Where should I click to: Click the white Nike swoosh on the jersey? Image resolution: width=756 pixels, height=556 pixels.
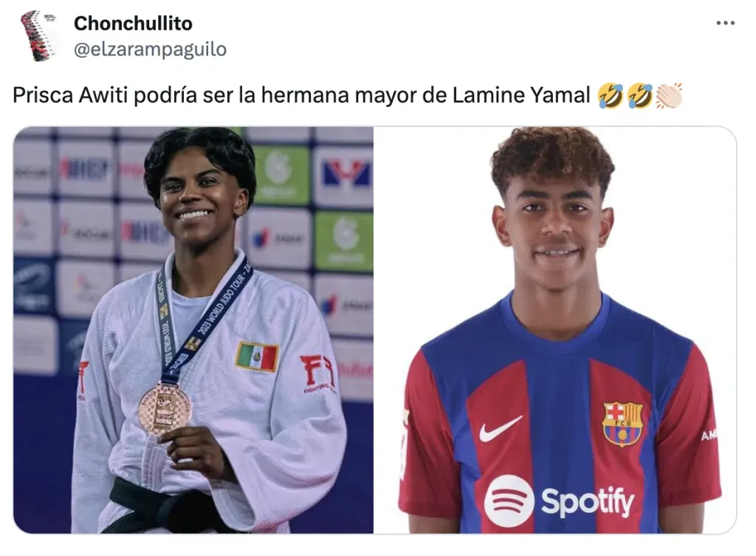click(x=500, y=429)
